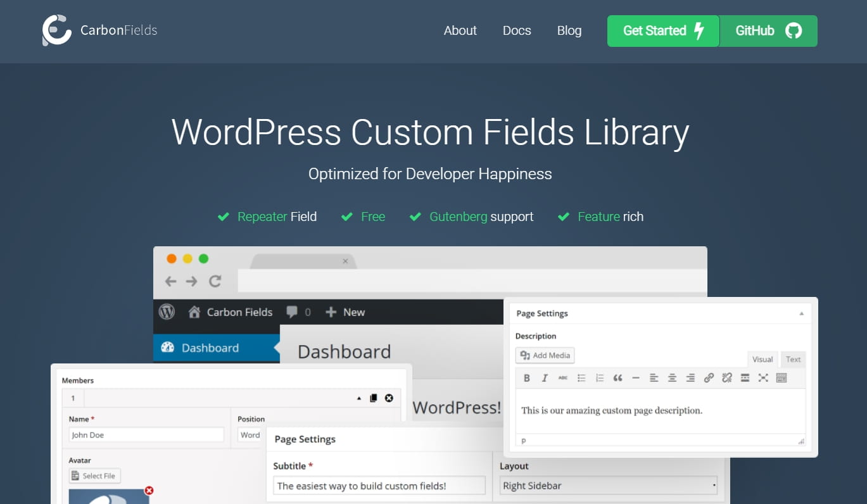Open the Docs menu item
Viewport: 867px width, 504px height.
tap(517, 30)
